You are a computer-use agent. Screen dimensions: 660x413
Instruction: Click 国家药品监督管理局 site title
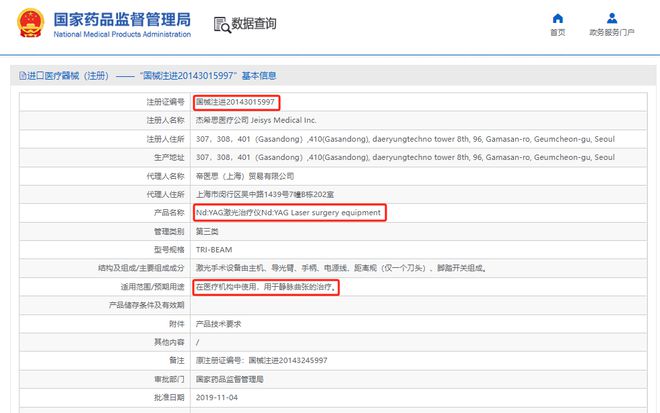122,19
